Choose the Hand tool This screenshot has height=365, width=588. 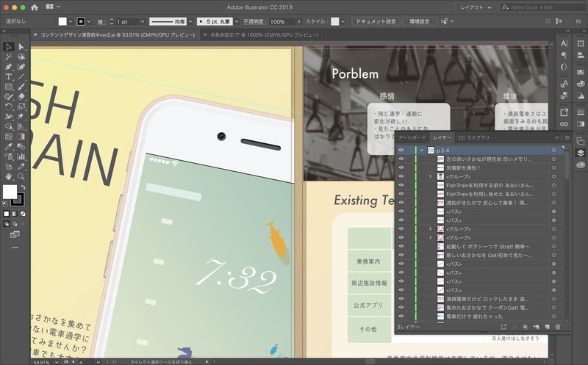[x=9, y=176]
